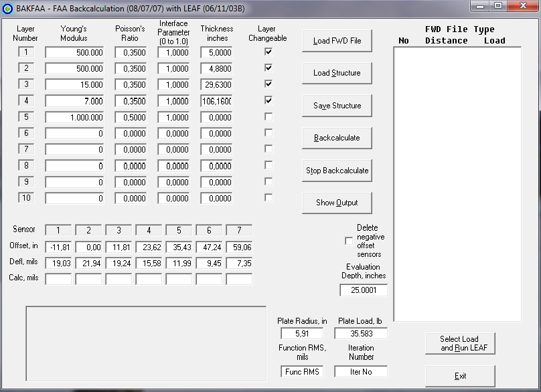Enable Layer Changeable for layer 10

[268, 197]
